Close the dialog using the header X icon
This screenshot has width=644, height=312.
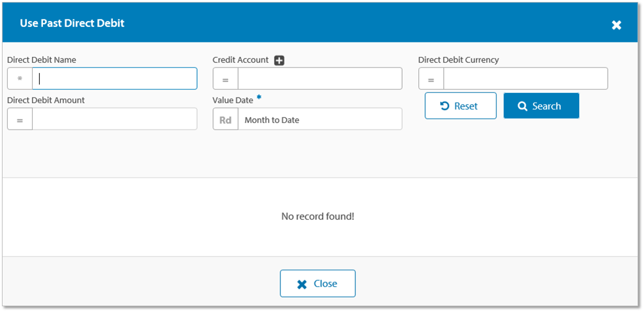click(616, 25)
